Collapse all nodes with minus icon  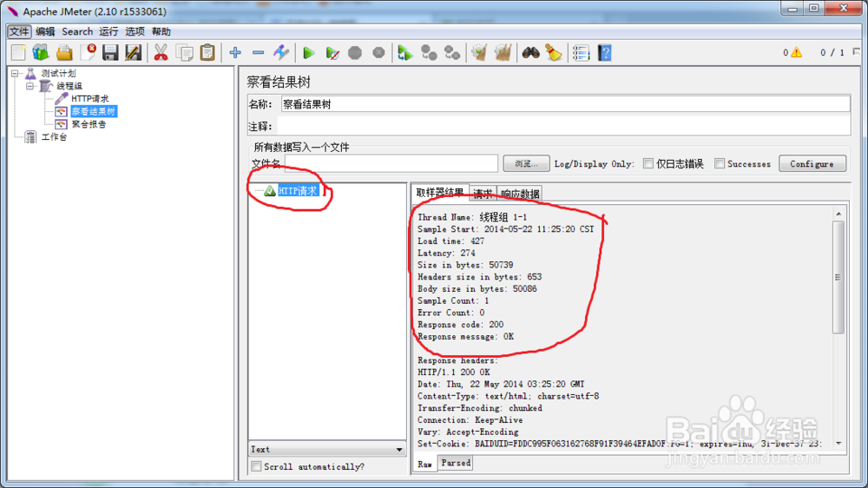(x=258, y=53)
